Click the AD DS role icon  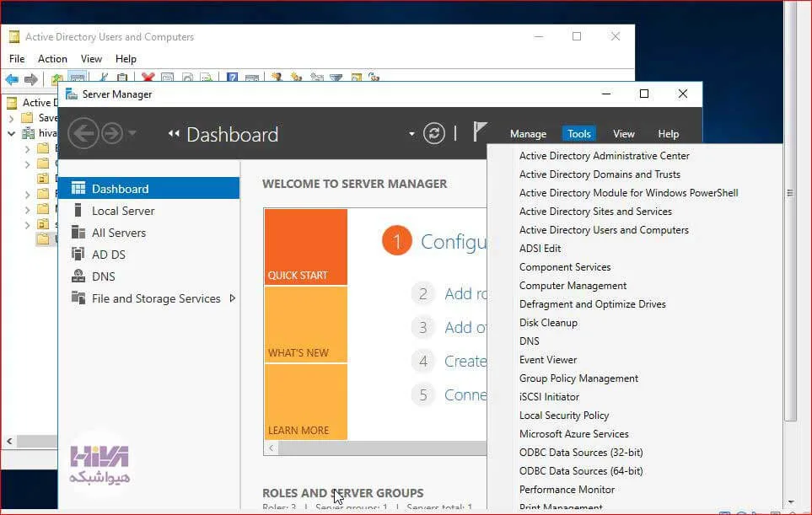pyautogui.click(x=78, y=254)
